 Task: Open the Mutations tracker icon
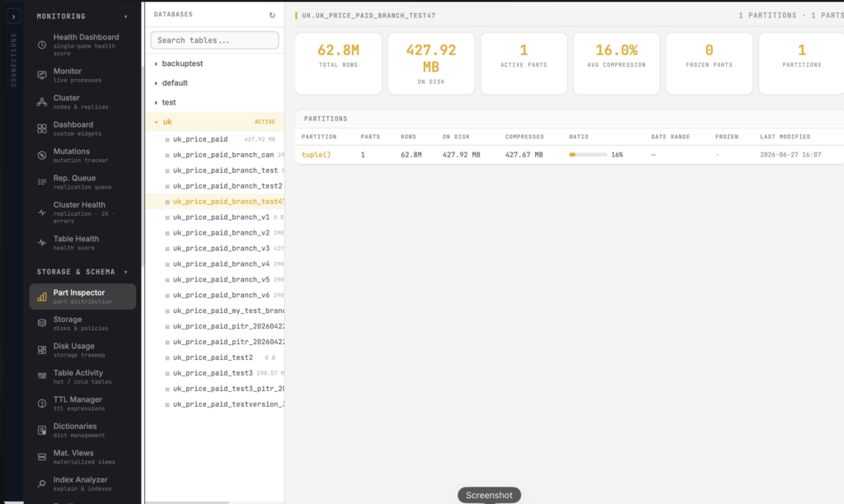(42, 156)
